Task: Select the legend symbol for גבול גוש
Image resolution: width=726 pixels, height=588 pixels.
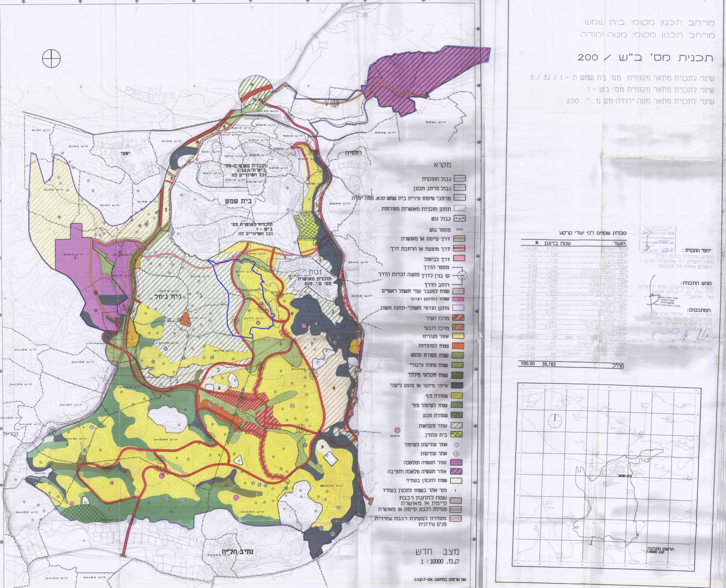Action: [460, 218]
